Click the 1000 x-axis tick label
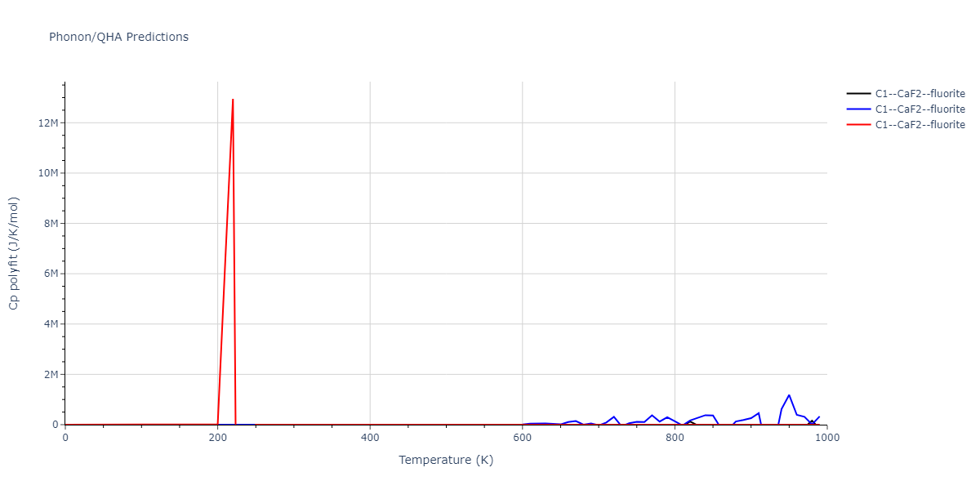Image resolution: width=980 pixels, height=490 pixels. (826, 437)
